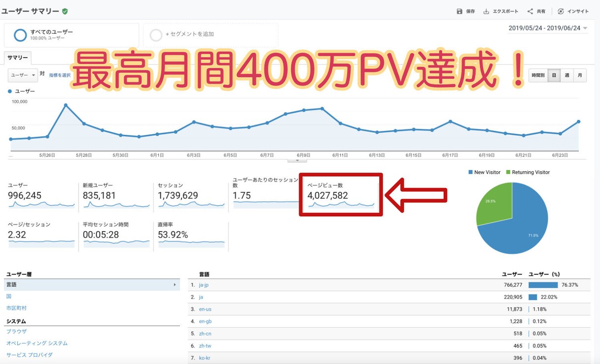Screen dimensions: 600x364
Task: Click the graph collapse handle below the chart
Action: coord(297,160)
